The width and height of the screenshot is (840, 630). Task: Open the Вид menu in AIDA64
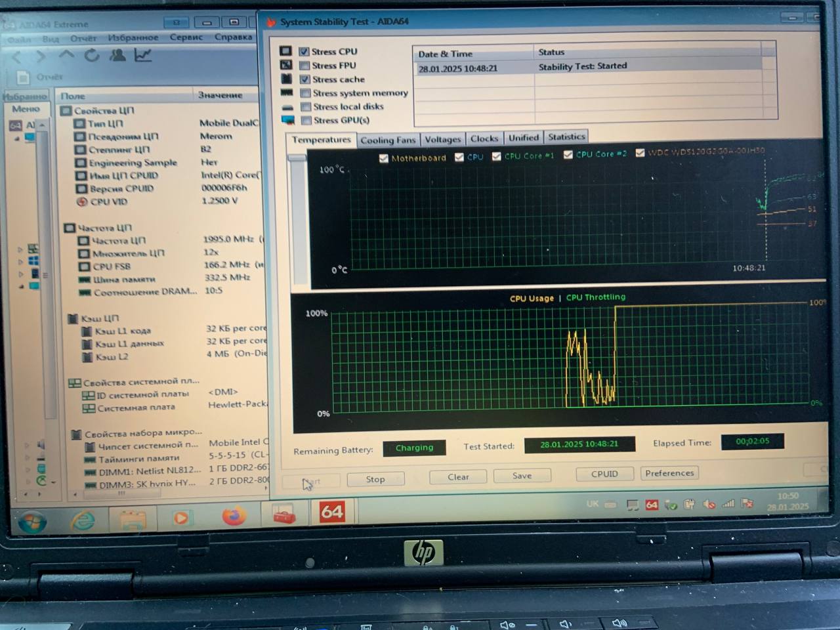pos(51,39)
